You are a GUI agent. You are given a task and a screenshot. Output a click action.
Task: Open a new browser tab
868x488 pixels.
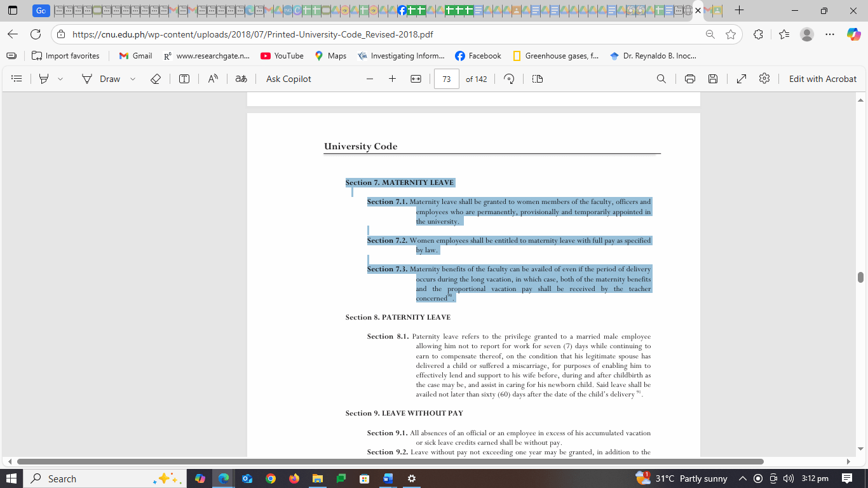pyautogui.click(x=739, y=11)
